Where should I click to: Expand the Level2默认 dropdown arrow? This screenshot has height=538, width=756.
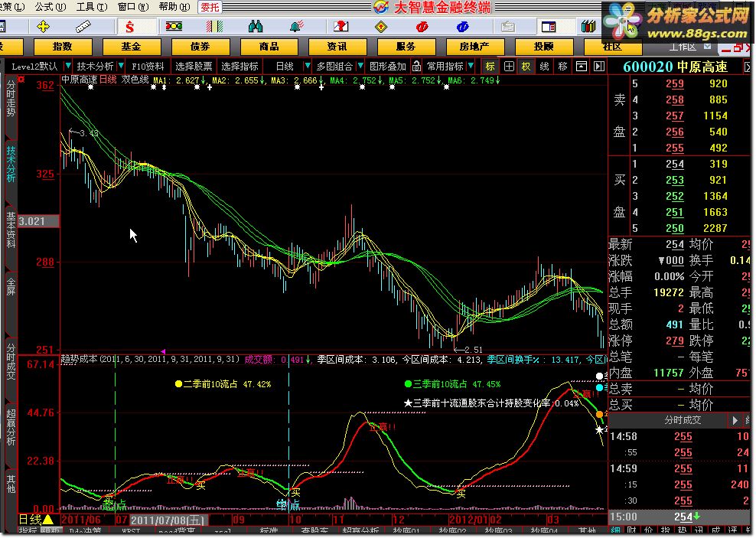pos(68,66)
